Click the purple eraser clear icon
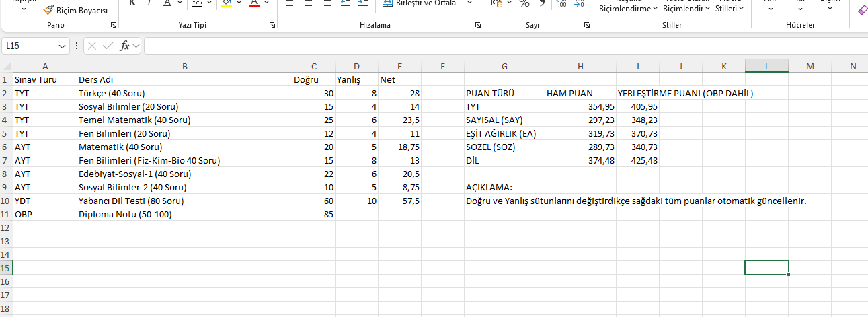The image size is (868, 317). click(x=863, y=10)
